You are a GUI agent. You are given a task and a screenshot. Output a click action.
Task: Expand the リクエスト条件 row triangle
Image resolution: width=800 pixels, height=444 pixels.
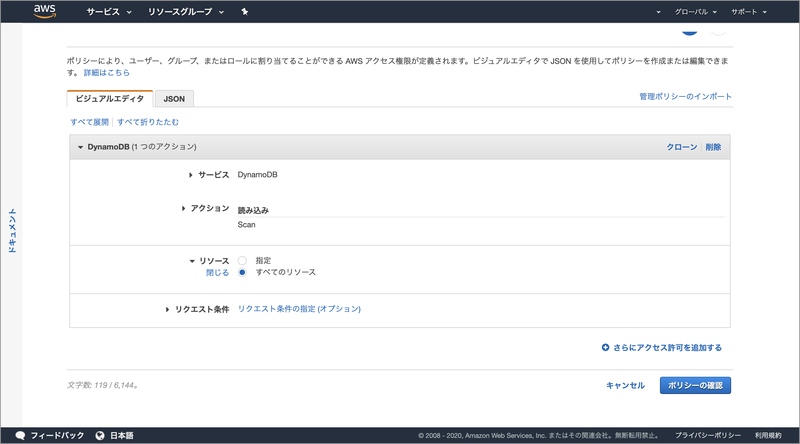(167, 309)
